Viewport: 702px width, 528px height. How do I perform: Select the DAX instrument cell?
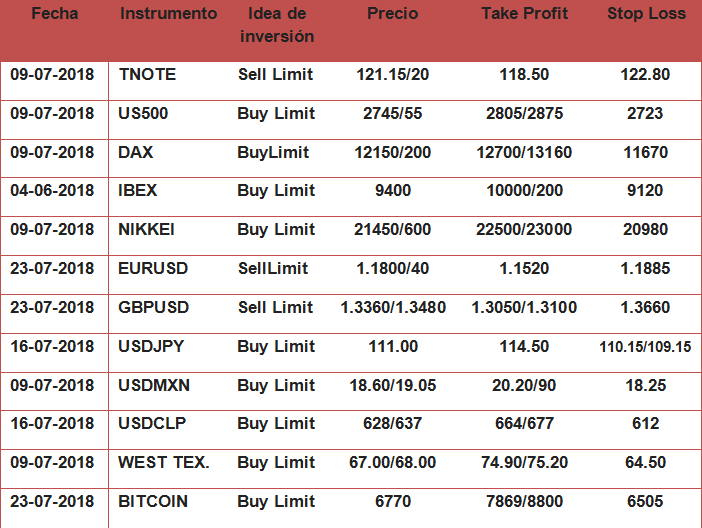(x=135, y=153)
